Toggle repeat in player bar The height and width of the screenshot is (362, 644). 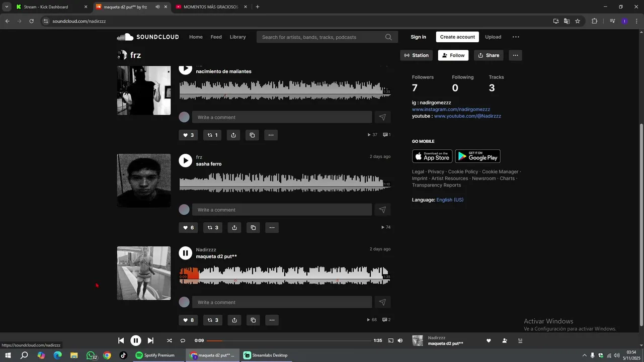(183, 340)
